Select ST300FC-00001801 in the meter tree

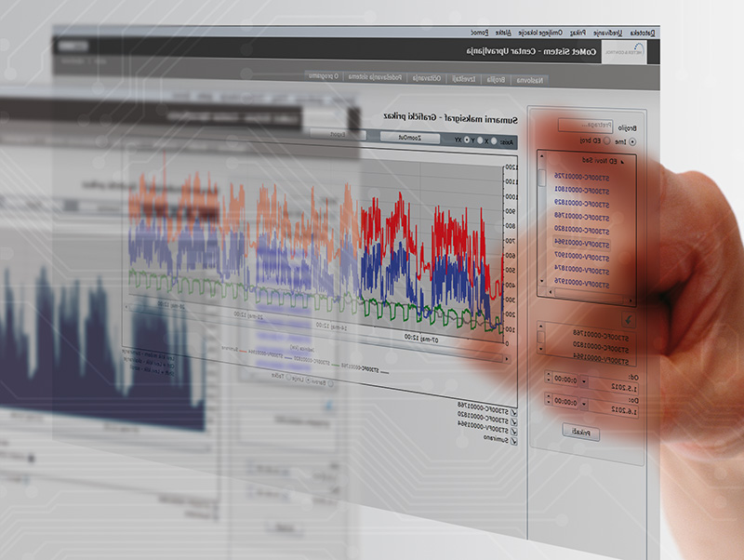pos(582,190)
